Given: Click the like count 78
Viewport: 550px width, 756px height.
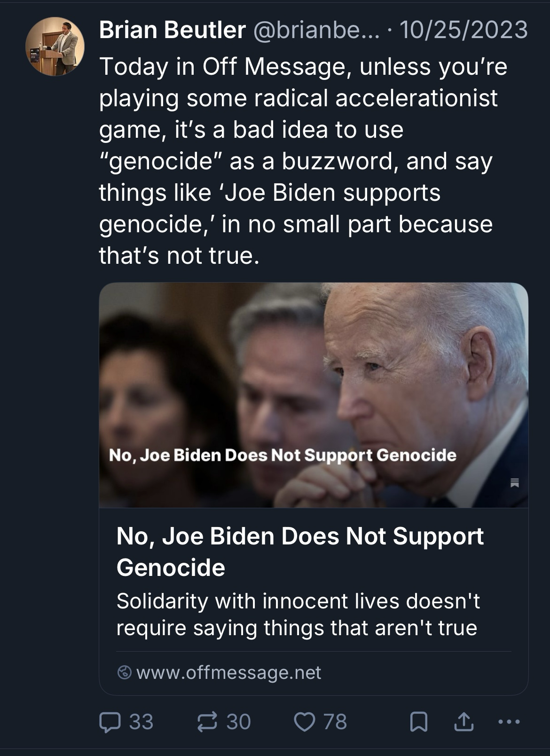Looking at the screenshot, I should tap(335, 722).
